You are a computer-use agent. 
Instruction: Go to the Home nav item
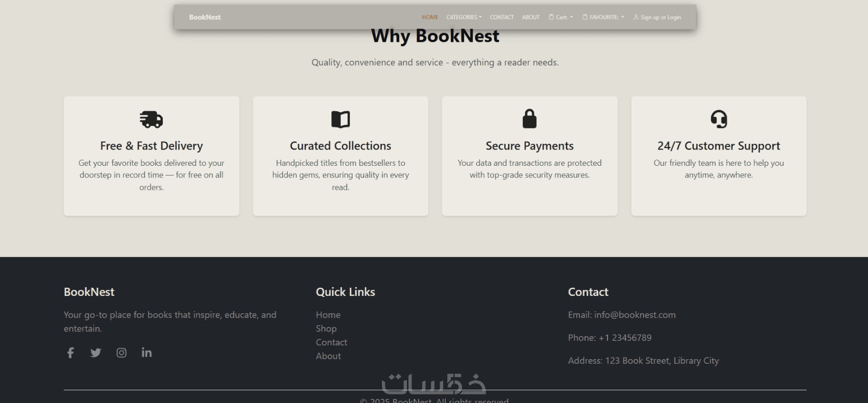click(x=430, y=17)
